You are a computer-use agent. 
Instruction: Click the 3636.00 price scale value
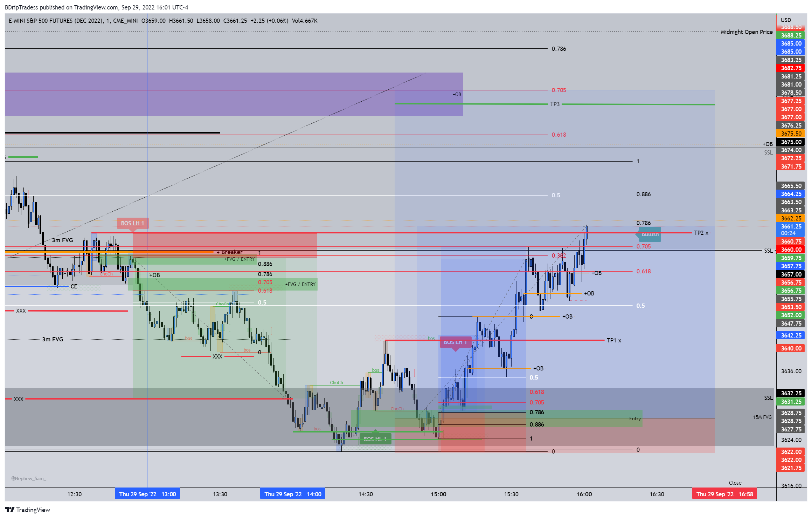tap(791, 371)
